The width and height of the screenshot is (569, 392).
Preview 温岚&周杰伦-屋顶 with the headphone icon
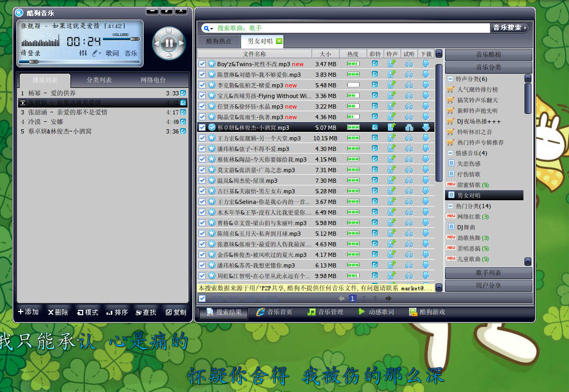(409, 181)
